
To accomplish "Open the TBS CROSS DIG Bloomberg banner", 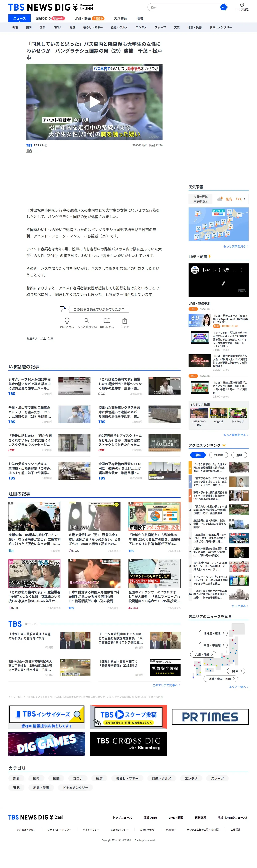I will coord(128,744).
